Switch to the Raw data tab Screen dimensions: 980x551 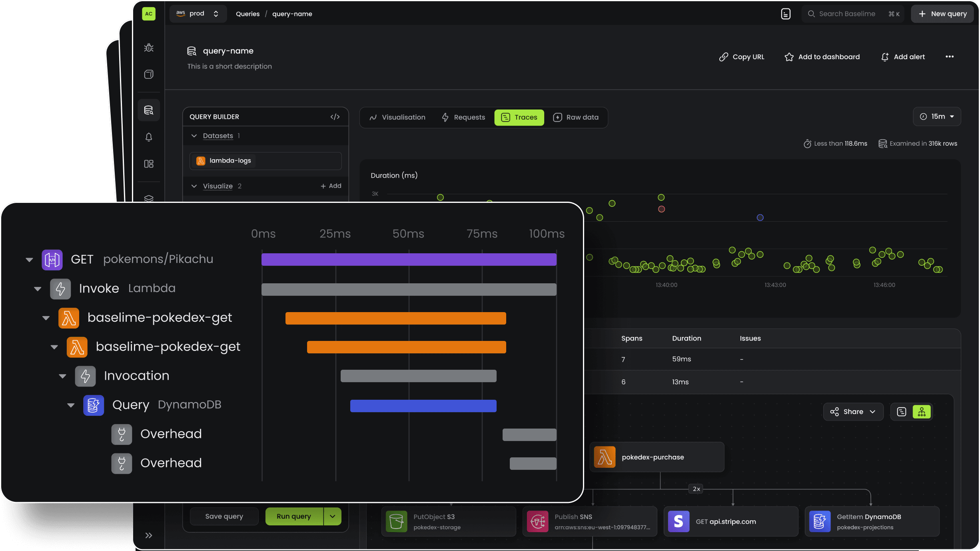pyautogui.click(x=576, y=117)
